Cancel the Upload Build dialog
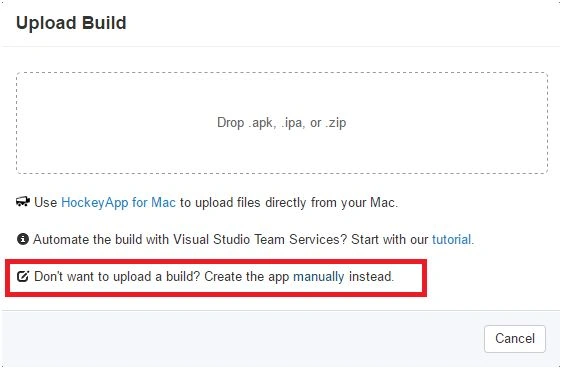This screenshot has width=562, height=369. 515,339
